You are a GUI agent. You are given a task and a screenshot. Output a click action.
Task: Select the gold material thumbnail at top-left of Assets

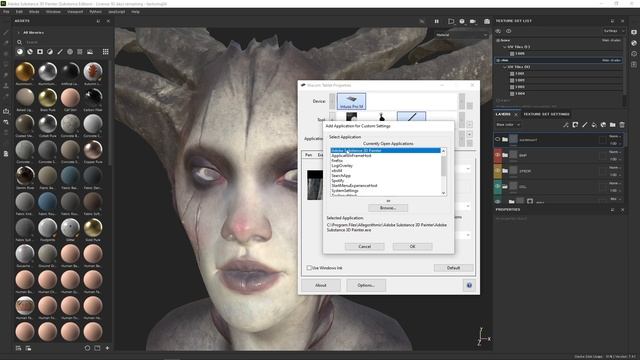coord(25,71)
